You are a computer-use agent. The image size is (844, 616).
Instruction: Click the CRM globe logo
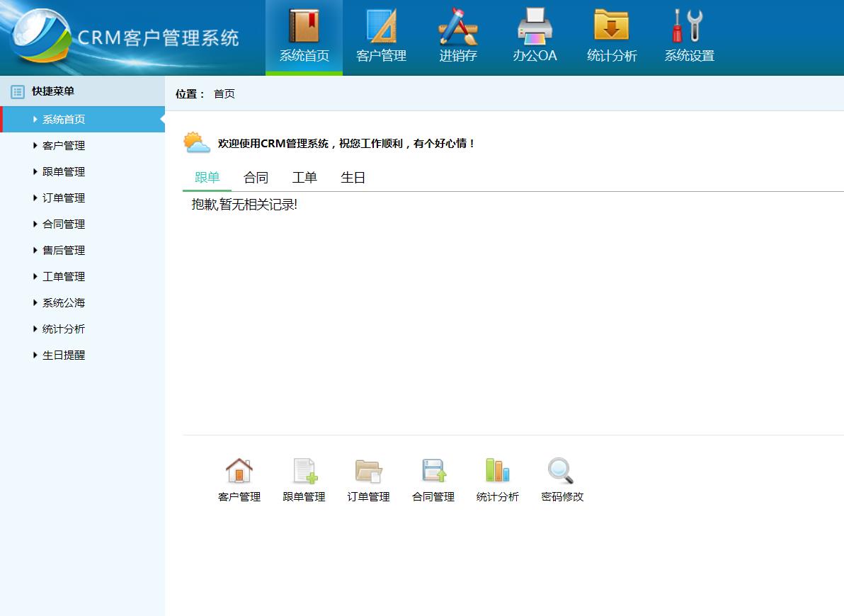point(42,35)
